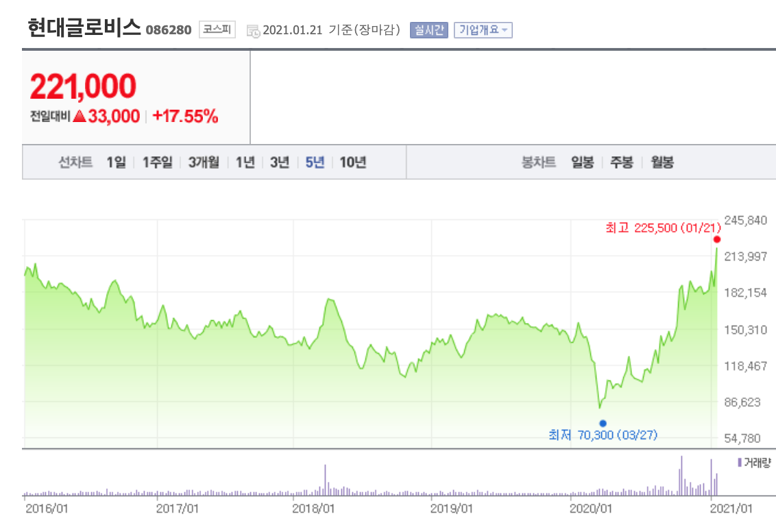
Task: Open the 일봉 candlestick chart
Action: 583,162
